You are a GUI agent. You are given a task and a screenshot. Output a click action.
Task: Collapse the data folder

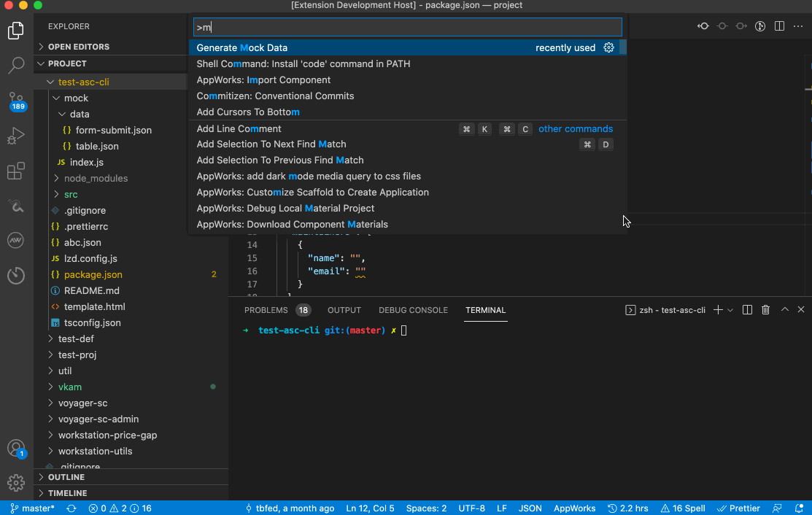(61, 114)
